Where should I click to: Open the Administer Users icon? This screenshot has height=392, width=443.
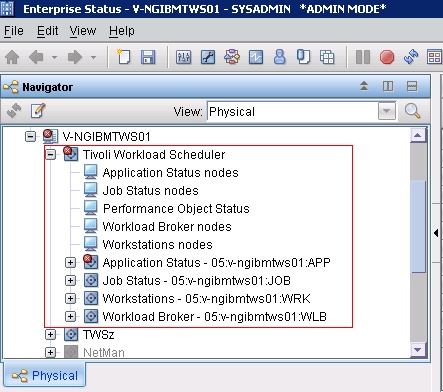[280, 57]
